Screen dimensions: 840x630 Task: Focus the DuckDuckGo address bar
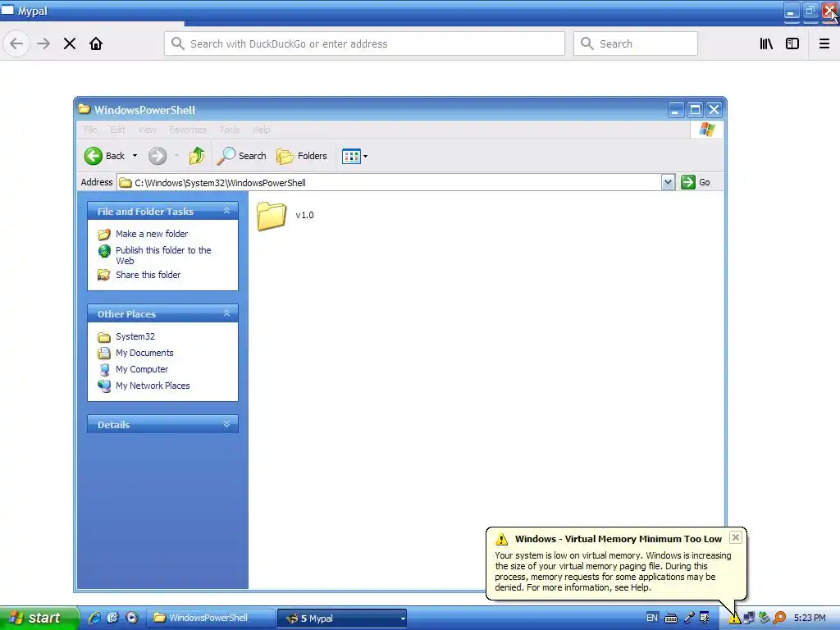(364, 43)
